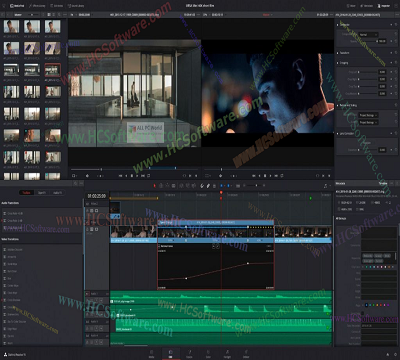The height and width of the screenshot is (360, 400).
Task: Toggle the Cropping section enable switch
Action: pyautogui.click(x=391, y=63)
